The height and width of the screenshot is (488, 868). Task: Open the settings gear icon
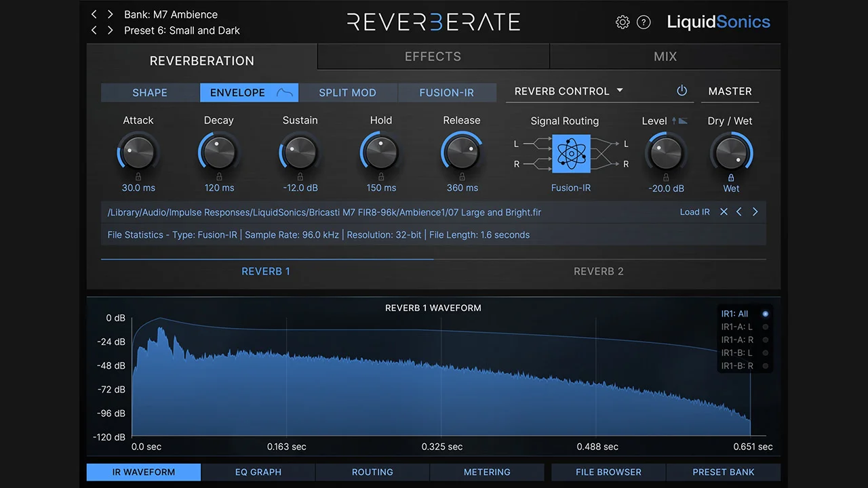tap(622, 22)
